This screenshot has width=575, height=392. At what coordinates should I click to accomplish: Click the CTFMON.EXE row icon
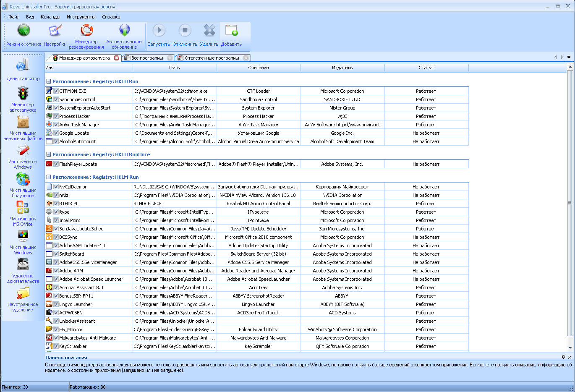pos(49,91)
